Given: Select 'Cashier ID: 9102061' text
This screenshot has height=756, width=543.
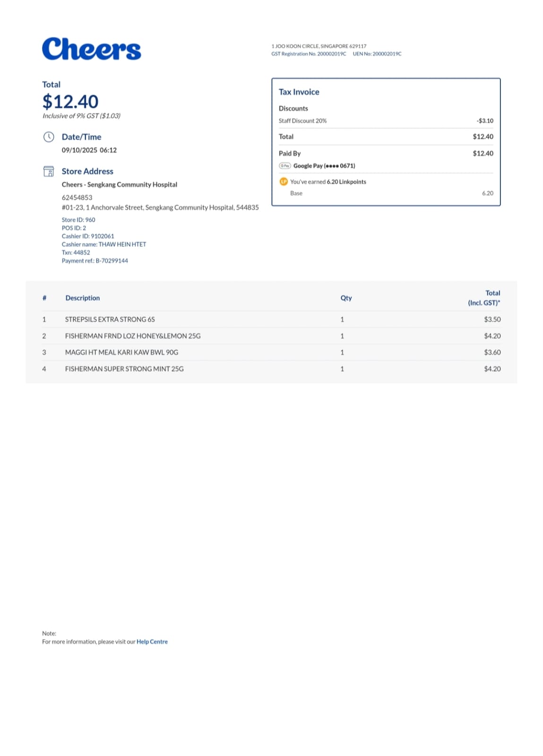Looking at the screenshot, I should pyautogui.click(x=88, y=236).
